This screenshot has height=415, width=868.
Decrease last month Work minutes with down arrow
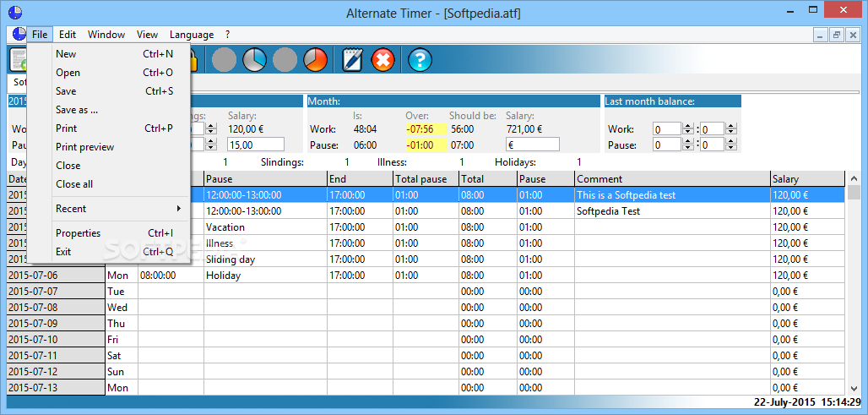pyautogui.click(x=731, y=133)
